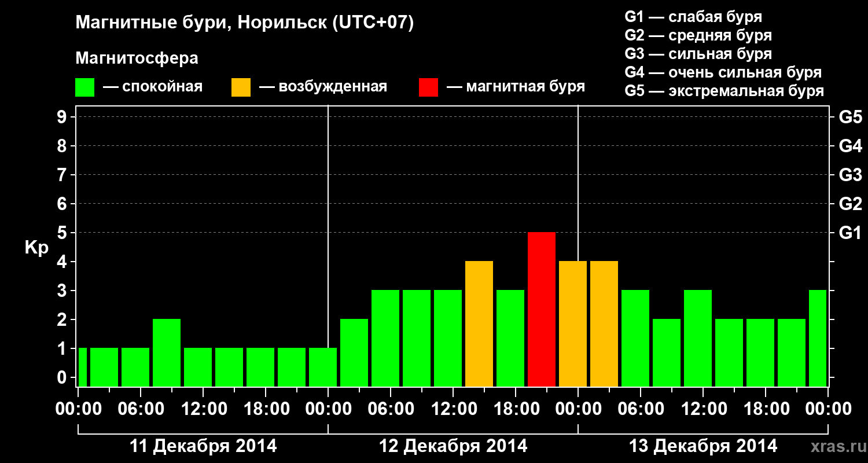Click the '— магнитная буря' legend label
Image resolution: width=868 pixels, height=463 pixels.
[516, 87]
